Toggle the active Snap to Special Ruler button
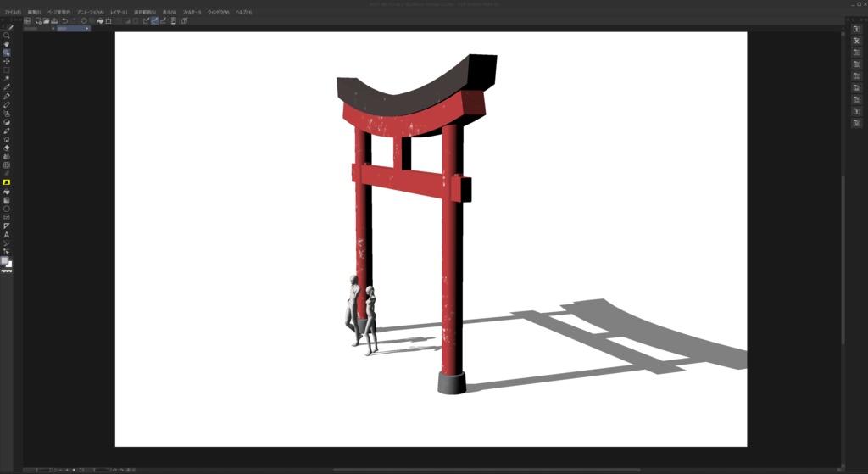This screenshot has width=868, height=474. (154, 21)
